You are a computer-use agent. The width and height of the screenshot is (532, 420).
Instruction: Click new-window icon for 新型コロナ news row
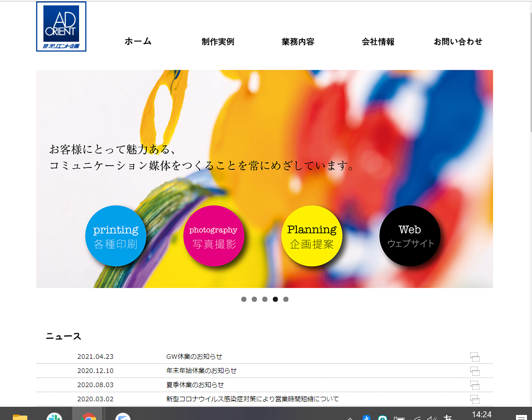[475, 399]
